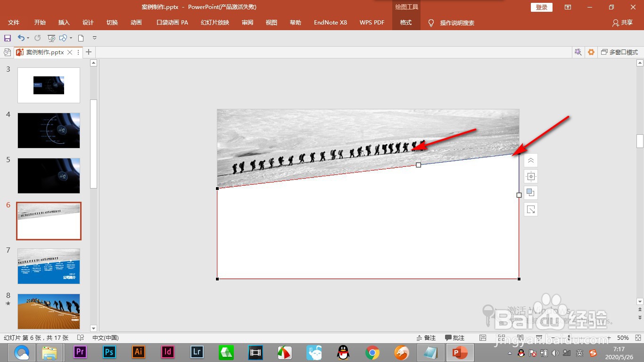Close the 案例制作.pptx document tab
The height and width of the screenshot is (362, 644).
70,52
